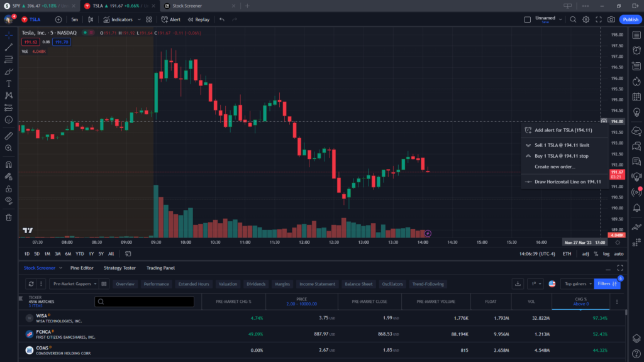
Task: Open the Indicators menu
Action: tap(118, 19)
